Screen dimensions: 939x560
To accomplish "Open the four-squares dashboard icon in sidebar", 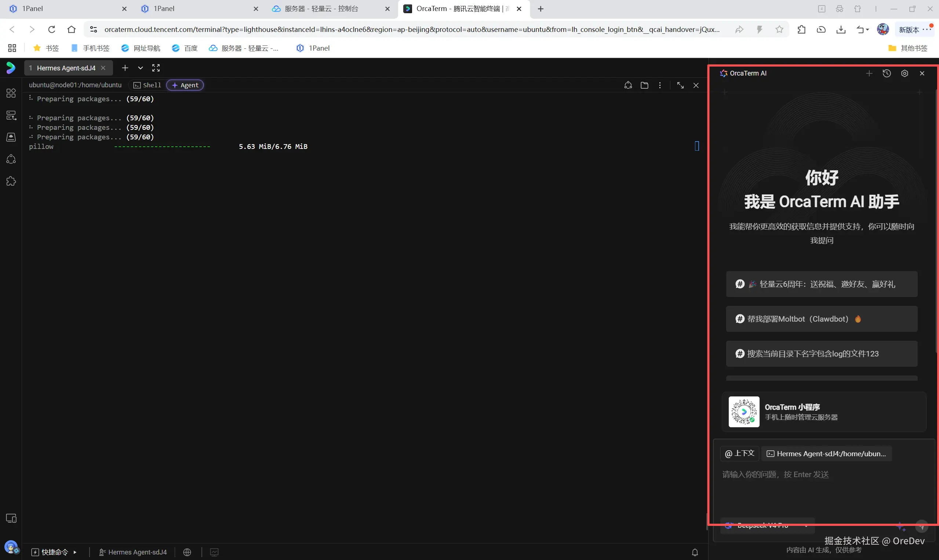I will [11, 93].
